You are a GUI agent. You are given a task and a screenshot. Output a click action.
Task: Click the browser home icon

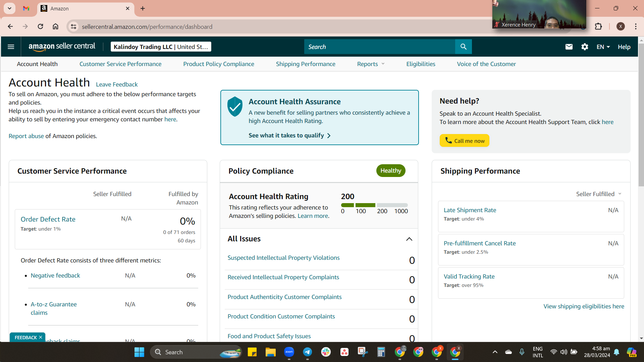coord(55,26)
